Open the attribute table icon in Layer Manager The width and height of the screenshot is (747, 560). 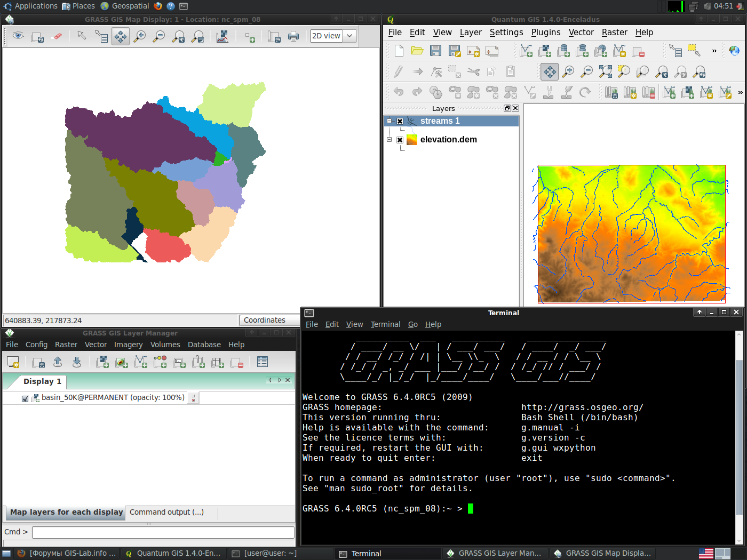tap(262, 362)
